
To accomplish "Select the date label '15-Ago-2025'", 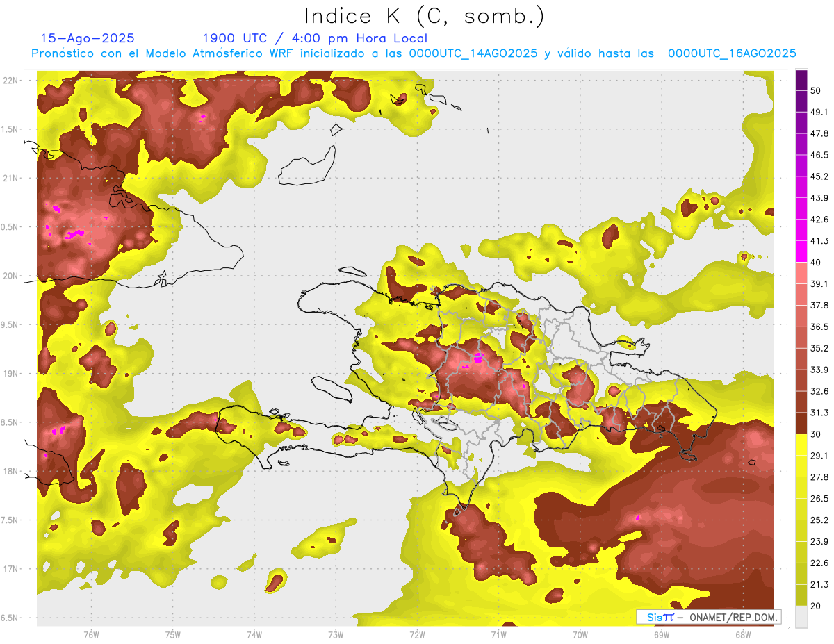I will coord(88,38).
